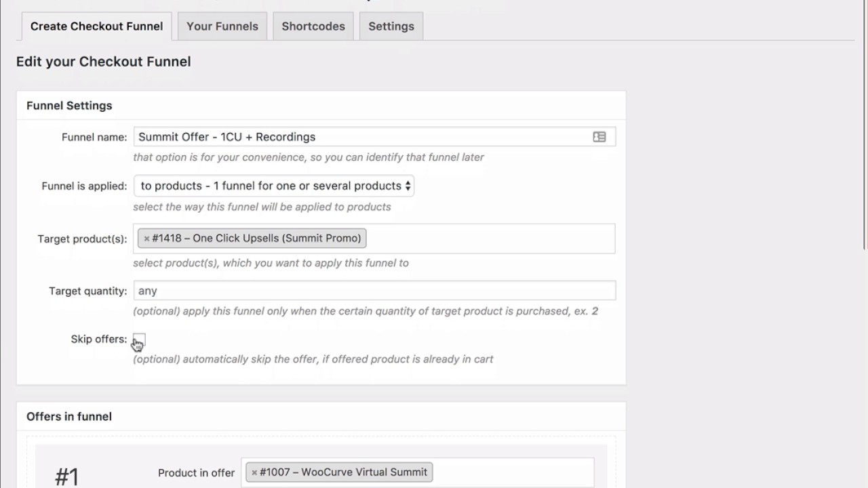Select the #1007 WooCurve Virtual Summit tag
The height and width of the screenshot is (488, 868).
pyautogui.click(x=339, y=472)
